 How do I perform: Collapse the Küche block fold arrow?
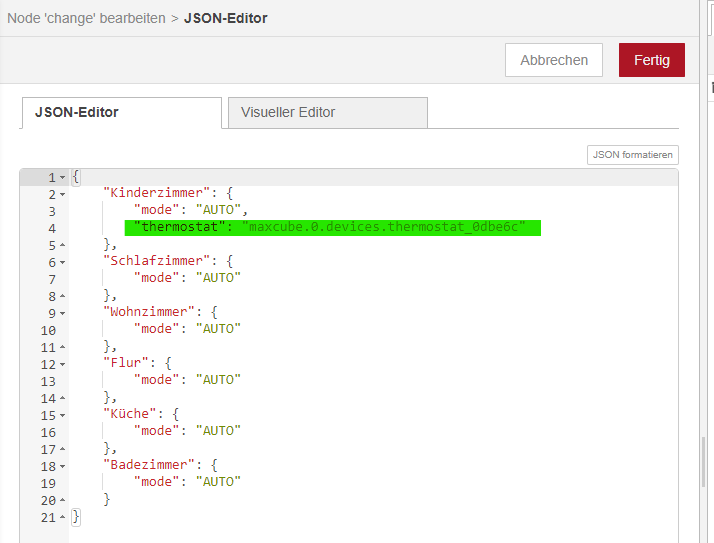pos(62,415)
